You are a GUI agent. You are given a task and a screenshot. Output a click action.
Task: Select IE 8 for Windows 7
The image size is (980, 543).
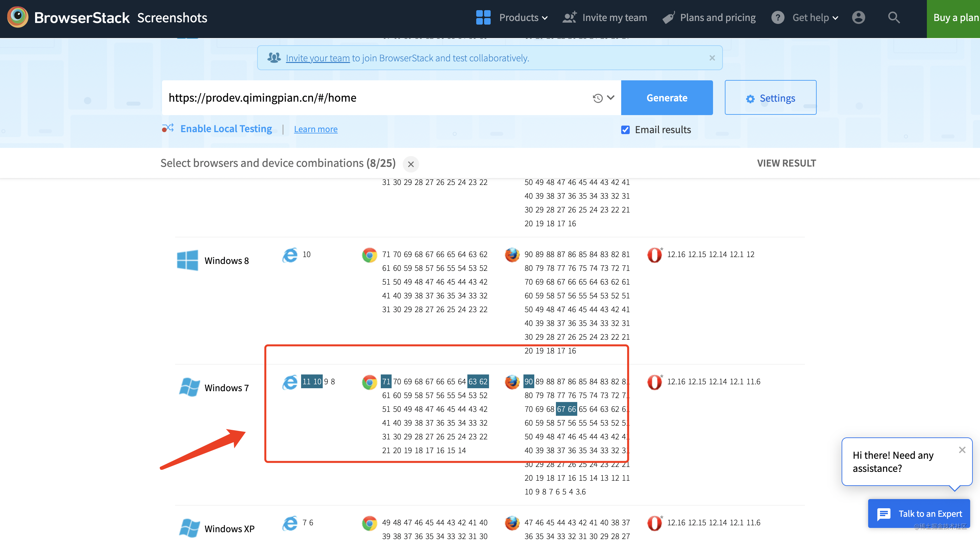(x=333, y=381)
